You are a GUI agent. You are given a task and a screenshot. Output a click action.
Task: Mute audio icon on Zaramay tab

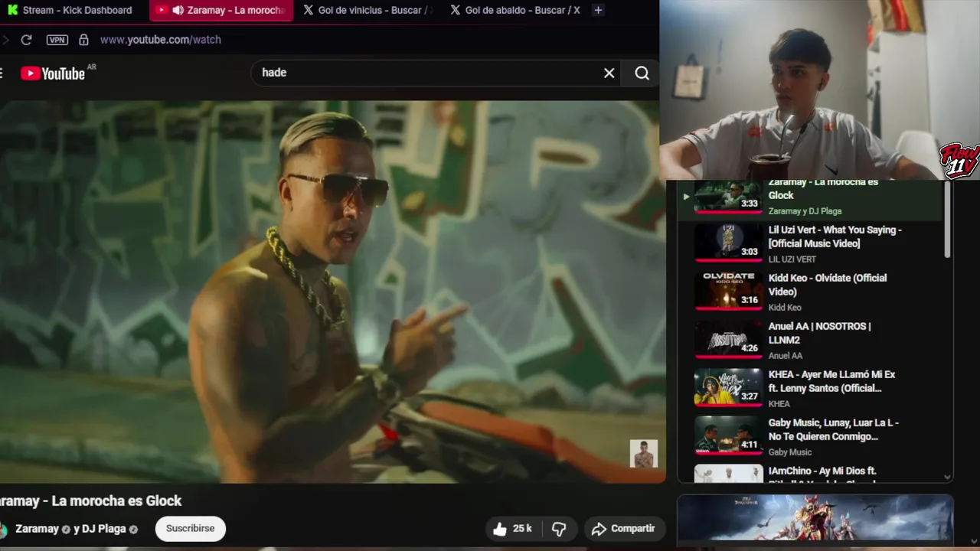[178, 10]
